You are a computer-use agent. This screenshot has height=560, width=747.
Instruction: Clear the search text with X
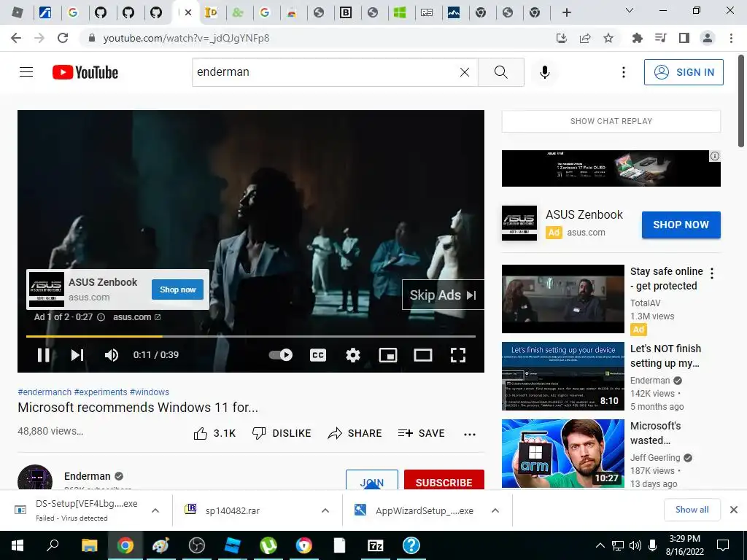pos(465,72)
